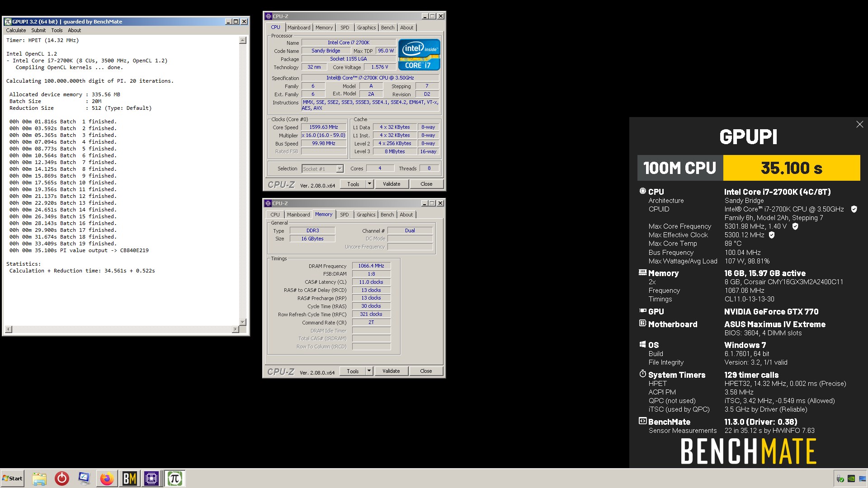Click the Max Core Frequency shield icon

(795, 226)
